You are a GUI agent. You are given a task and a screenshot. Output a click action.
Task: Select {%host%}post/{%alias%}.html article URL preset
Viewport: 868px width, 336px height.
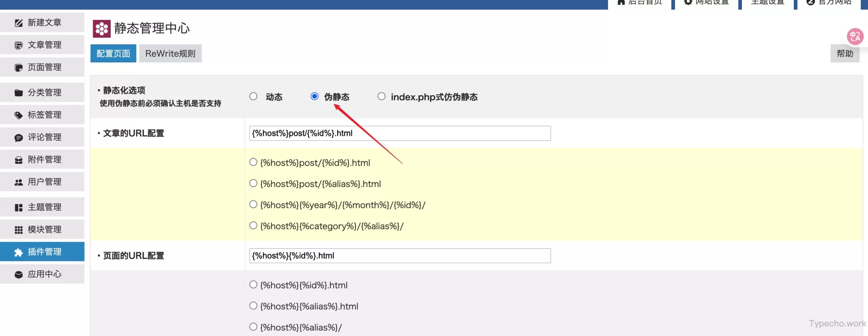click(254, 183)
